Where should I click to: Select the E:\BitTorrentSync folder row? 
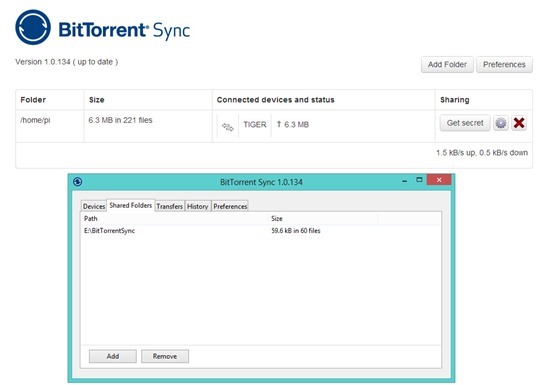(x=261, y=231)
